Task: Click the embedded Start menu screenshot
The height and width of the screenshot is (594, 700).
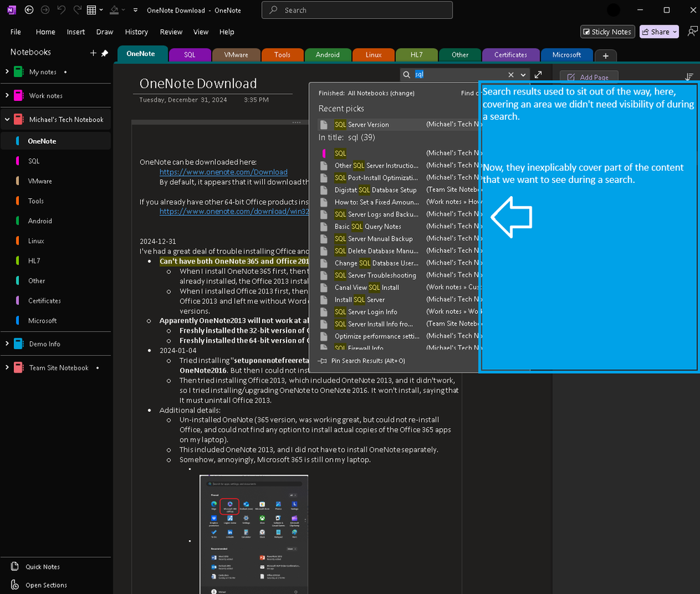Action: 254,534
